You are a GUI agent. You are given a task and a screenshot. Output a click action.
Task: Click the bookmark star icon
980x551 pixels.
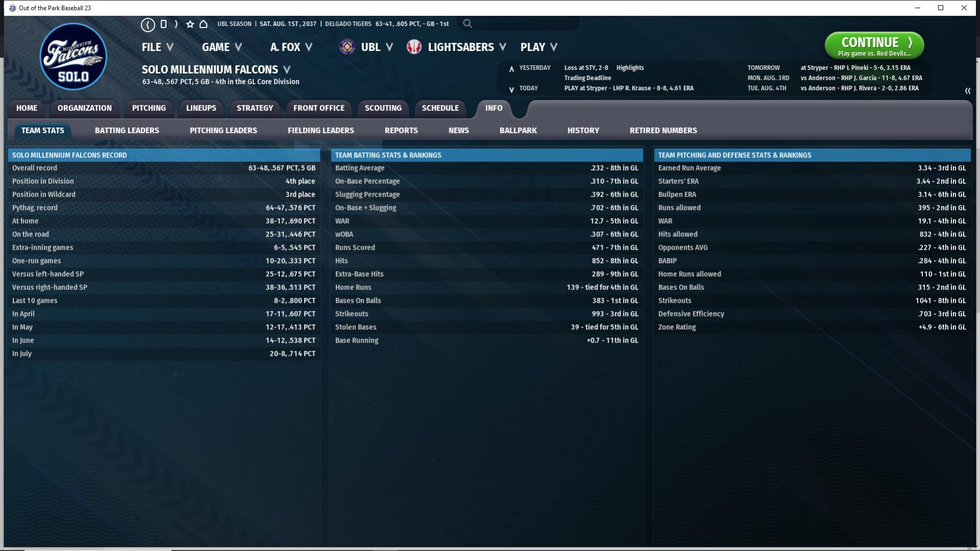(190, 24)
